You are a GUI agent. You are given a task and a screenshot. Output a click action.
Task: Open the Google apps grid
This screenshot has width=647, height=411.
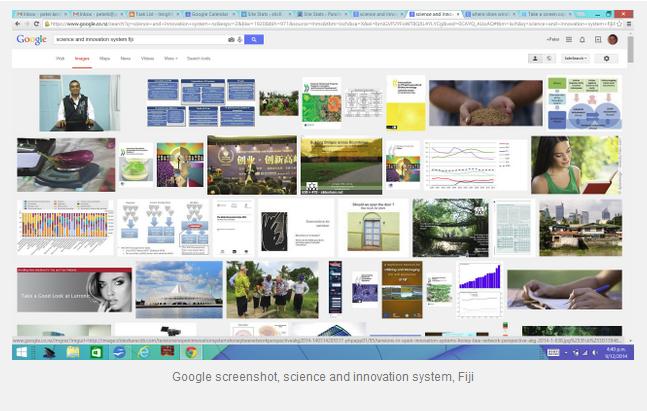567,39
